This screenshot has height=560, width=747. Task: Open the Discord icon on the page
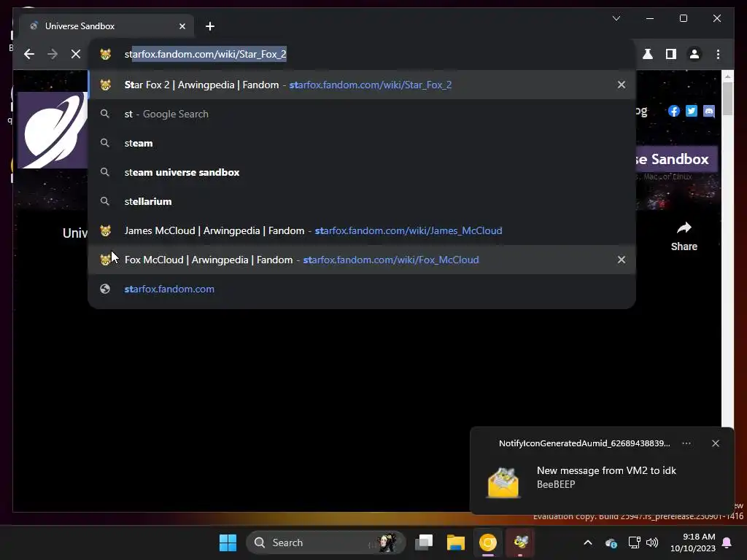(709, 111)
